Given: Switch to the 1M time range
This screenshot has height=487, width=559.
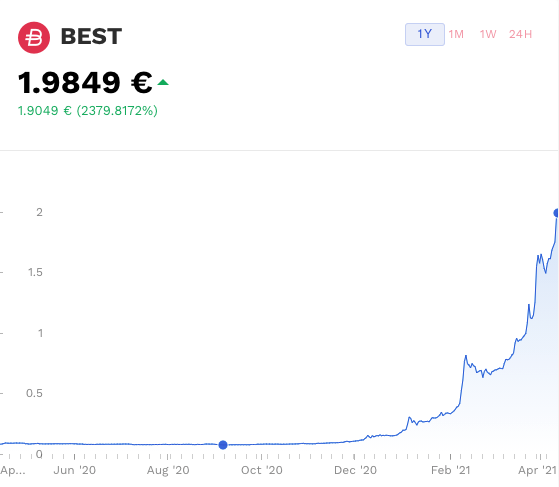Looking at the screenshot, I should tap(456, 34).
